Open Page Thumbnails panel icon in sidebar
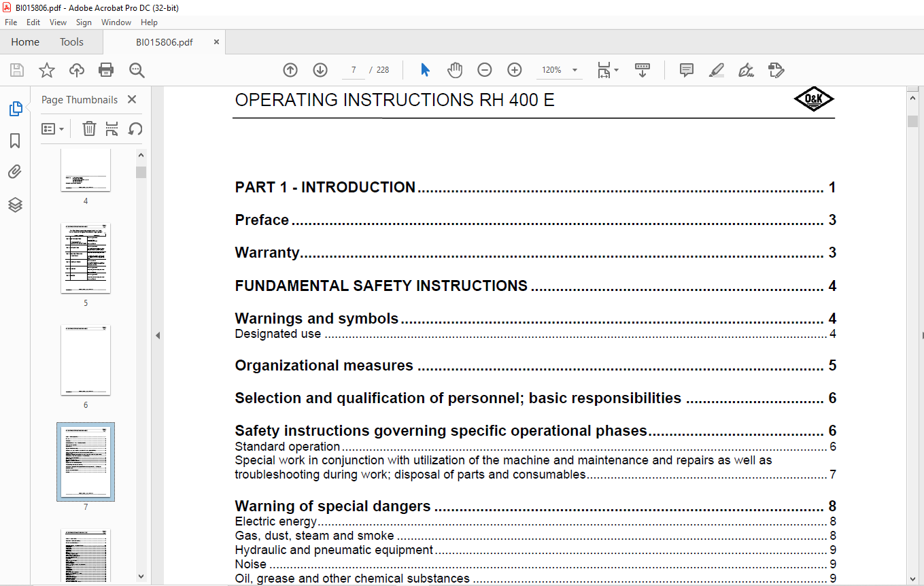924x586 pixels. point(15,109)
